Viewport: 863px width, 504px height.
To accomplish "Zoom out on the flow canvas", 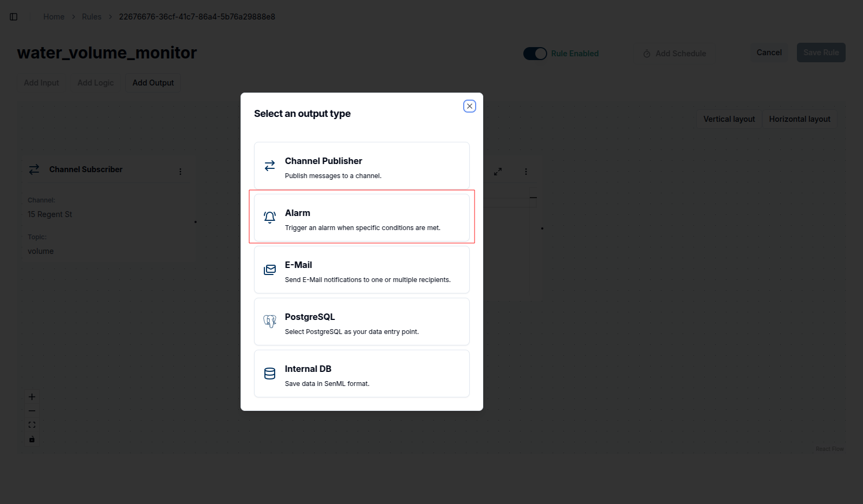I will pos(32,411).
